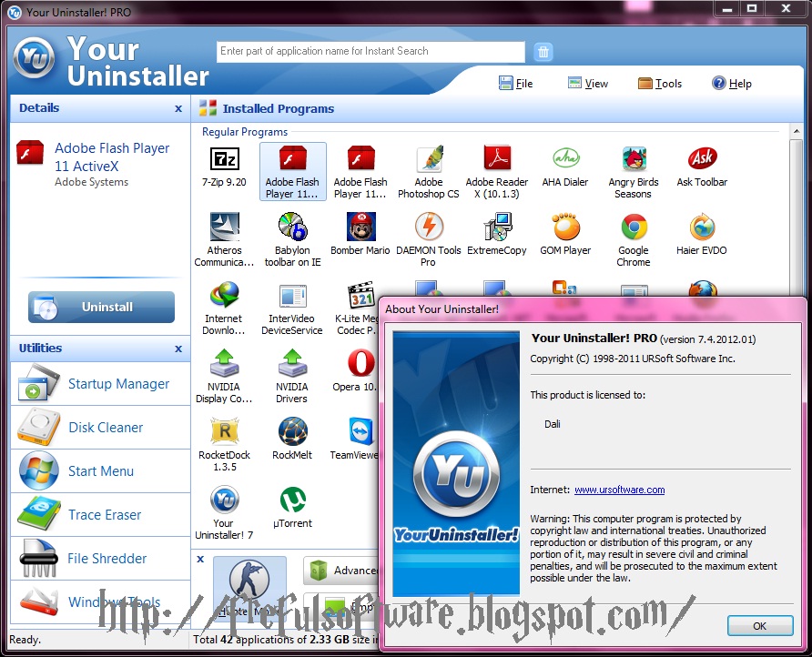The image size is (812, 657).
Task: Click OK in About dialog
Action: 760,626
